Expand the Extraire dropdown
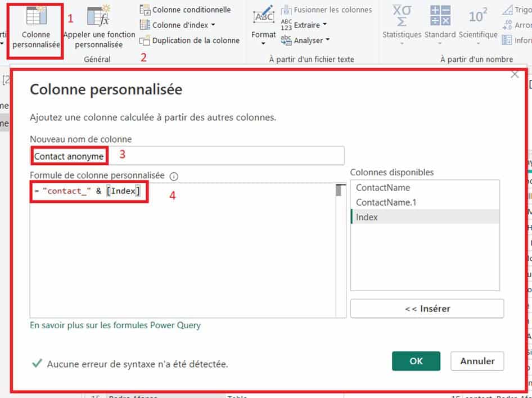The height and width of the screenshot is (398, 532). click(323, 25)
